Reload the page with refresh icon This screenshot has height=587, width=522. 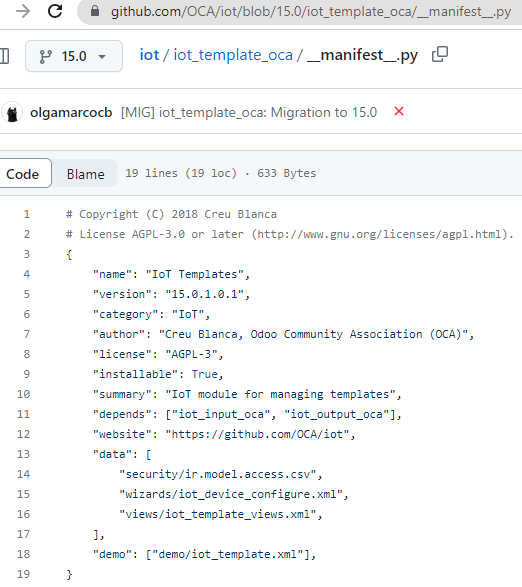(x=55, y=11)
